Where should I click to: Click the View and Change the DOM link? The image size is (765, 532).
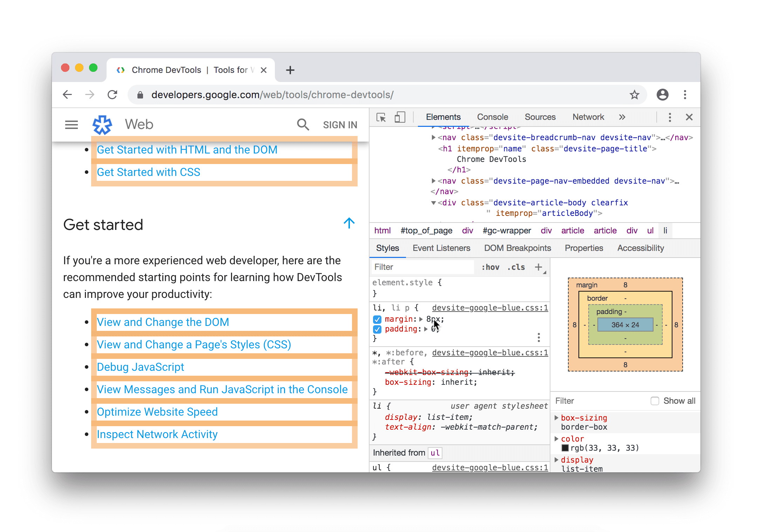[163, 321]
